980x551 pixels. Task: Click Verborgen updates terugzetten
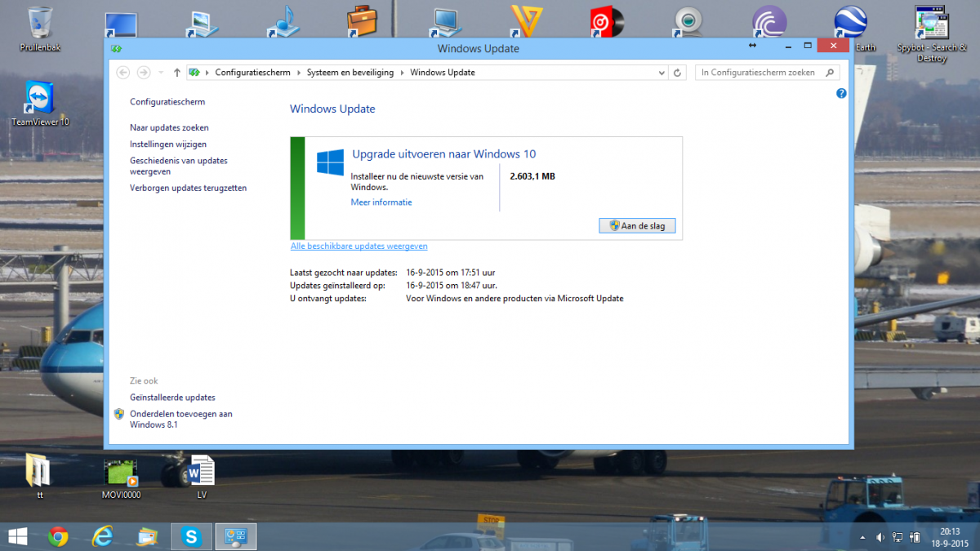[x=188, y=189]
